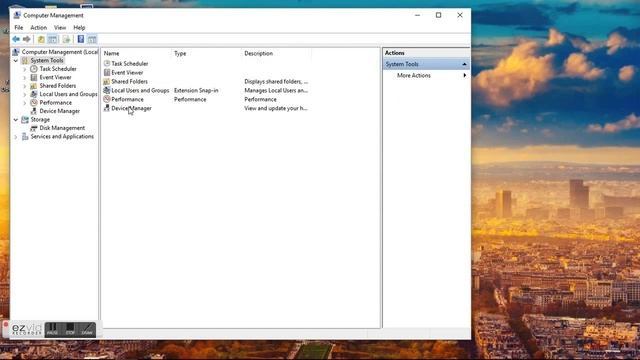Expand Shared Folders in the console tree

pos(24,86)
